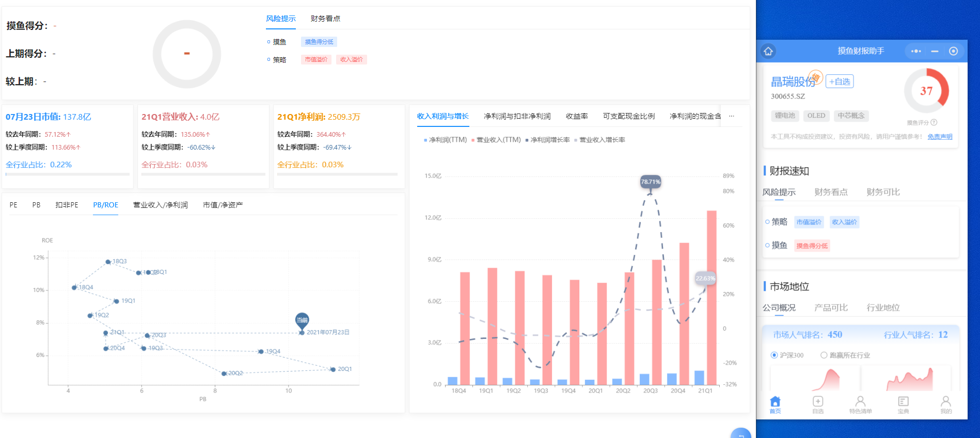
Task: Select the 扣非PE valuation tab
Action: (x=67, y=205)
